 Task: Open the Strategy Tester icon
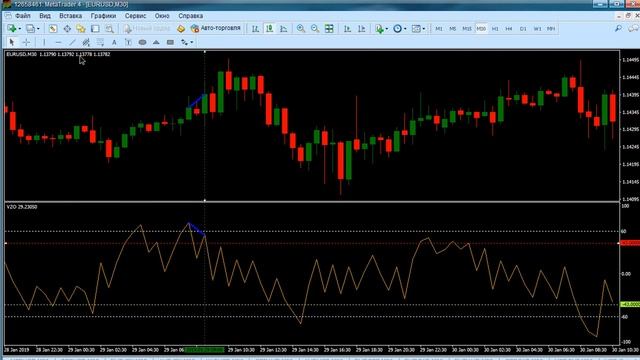point(109,29)
